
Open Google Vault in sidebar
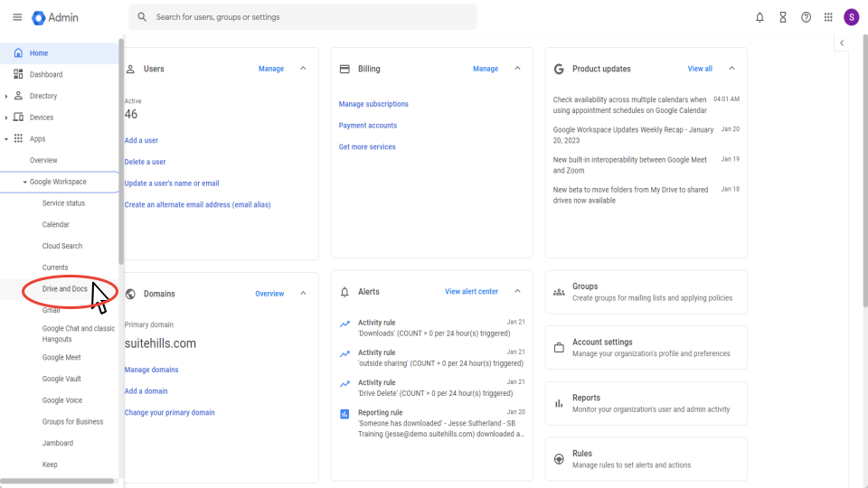(60, 379)
